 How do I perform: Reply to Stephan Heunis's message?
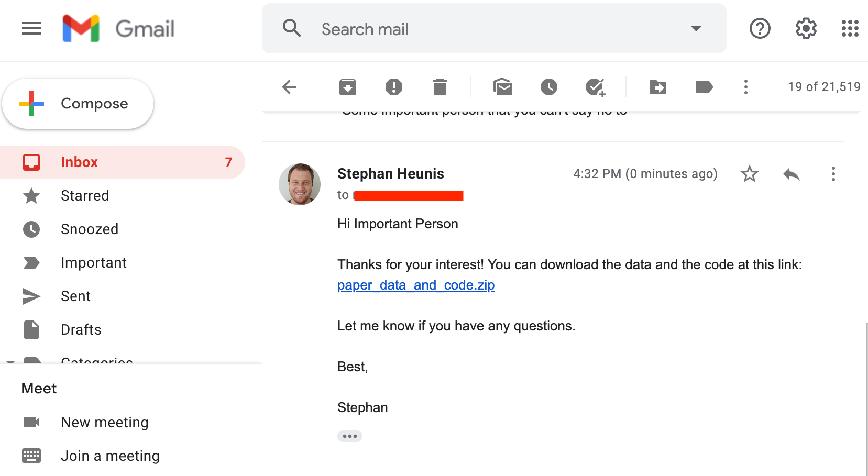pos(791,174)
